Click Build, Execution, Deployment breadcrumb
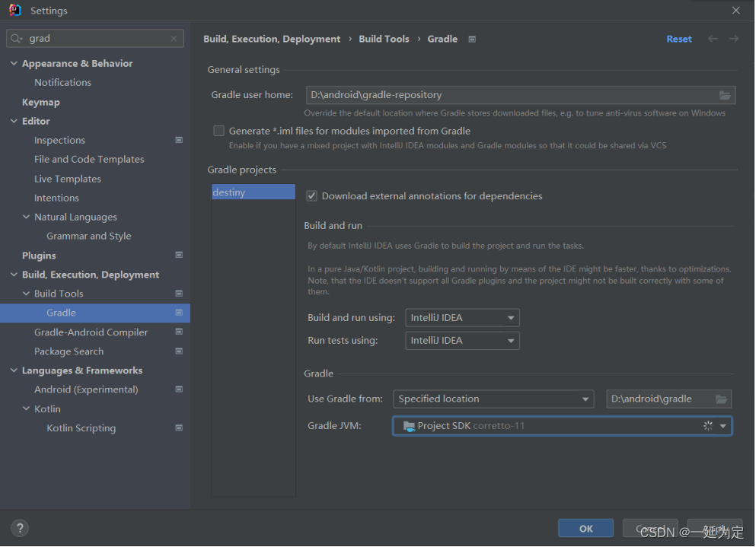This screenshot has width=756, height=547. [272, 39]
